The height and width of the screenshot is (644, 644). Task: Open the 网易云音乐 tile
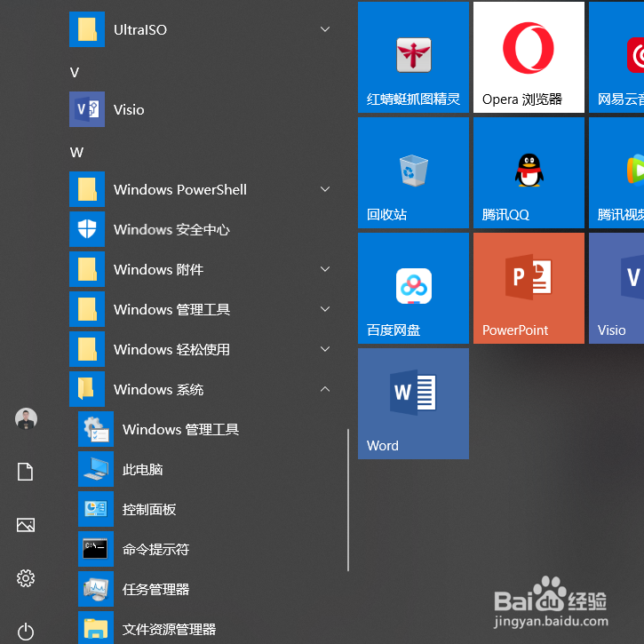coord(616,57)
